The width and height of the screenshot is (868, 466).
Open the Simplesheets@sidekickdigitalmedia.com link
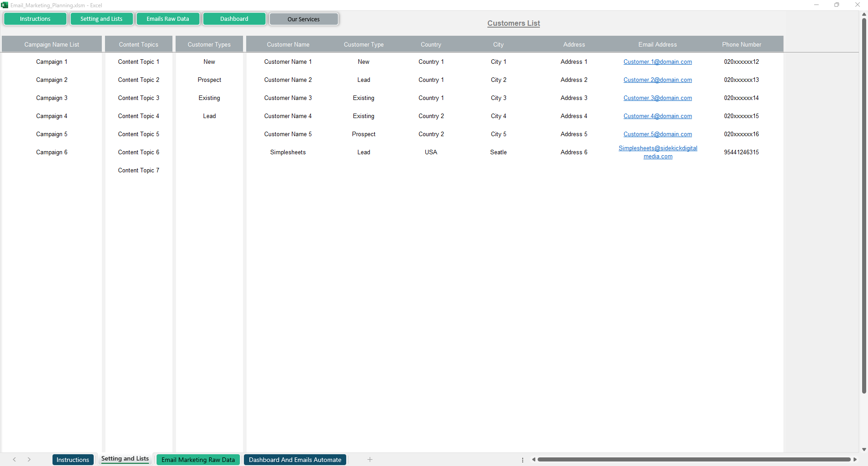[658, 152]
